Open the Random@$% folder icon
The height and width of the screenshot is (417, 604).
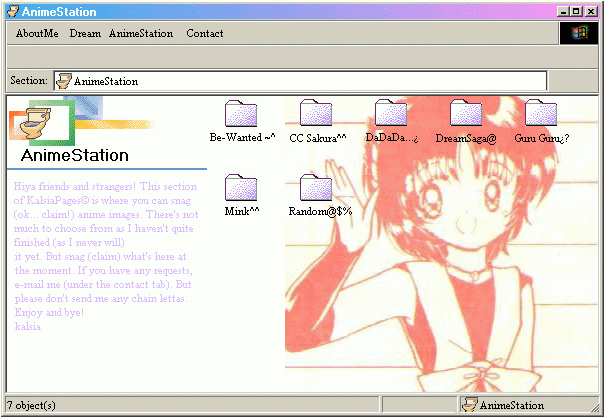pyautogui.click(x=316, y=188)
